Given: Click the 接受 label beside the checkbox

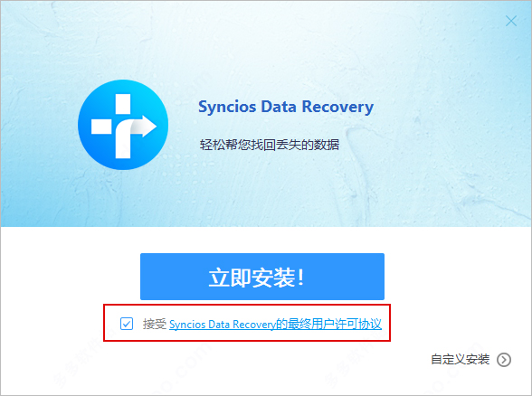Looking at the screenshot, I should click(x=155, y=324).
